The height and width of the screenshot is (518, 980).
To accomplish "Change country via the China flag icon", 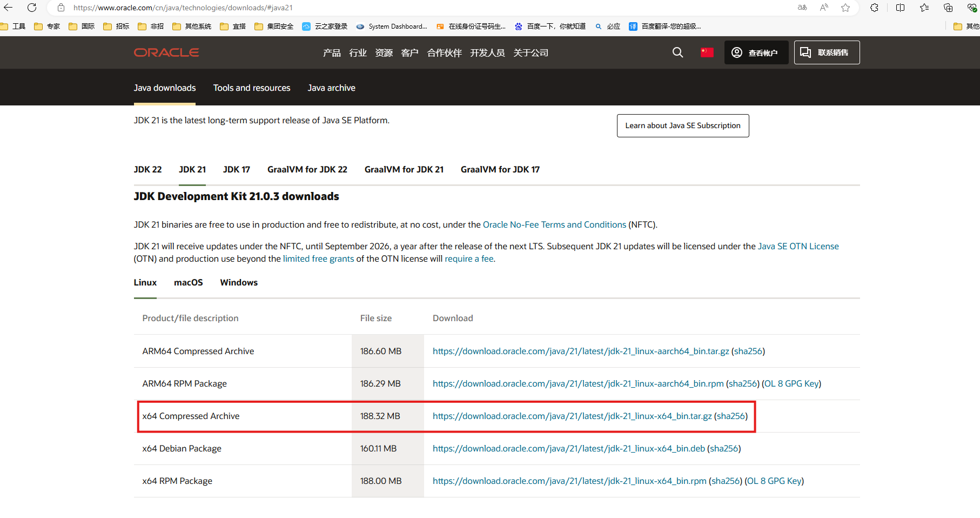I will click(x=707, y=52).
